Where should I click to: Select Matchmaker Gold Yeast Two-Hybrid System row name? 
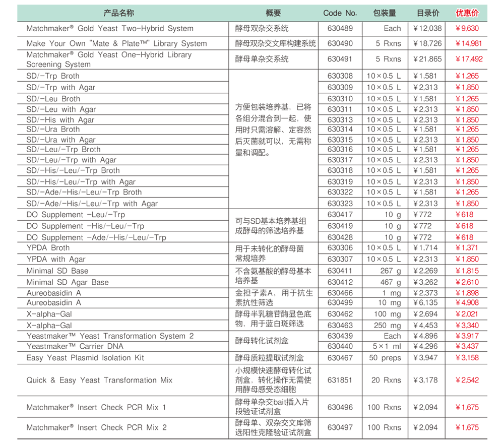click(110, 29)
